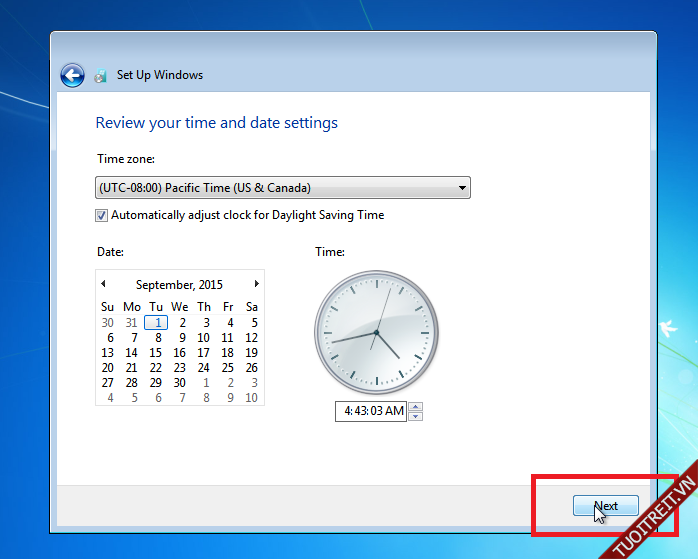The height and width of the screenshot is (559, 698).
Task: Decrease time with down spinner arrow
Action: (x=416, y=416)
